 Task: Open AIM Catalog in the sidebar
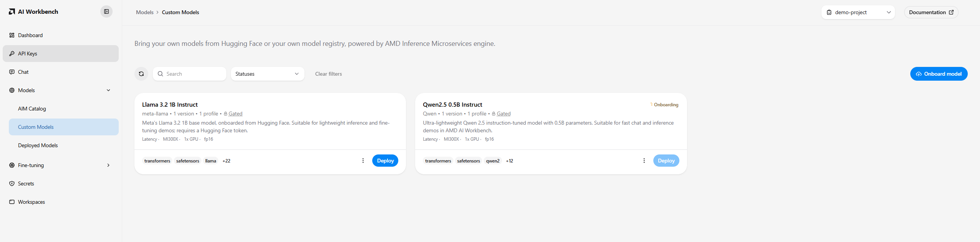pyautogui.click(x=64, y=109)
